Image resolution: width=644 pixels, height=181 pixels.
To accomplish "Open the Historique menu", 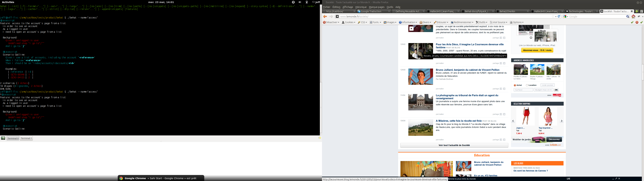I will coord(361,7).
